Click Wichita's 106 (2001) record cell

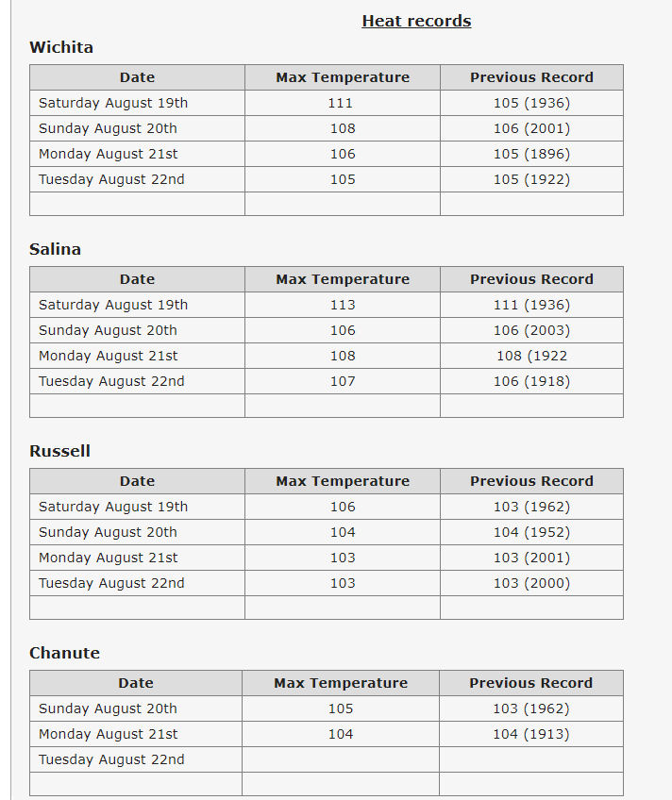coord(531,128)
